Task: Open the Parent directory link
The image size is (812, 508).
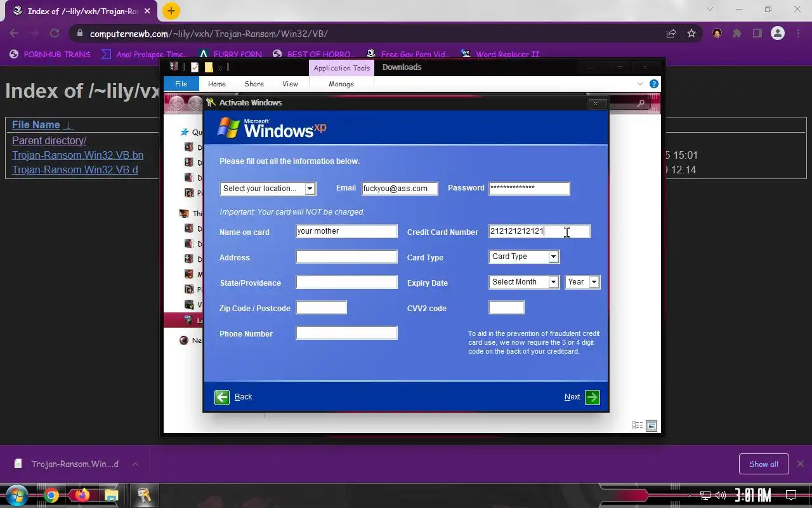Action: (49, 140)
